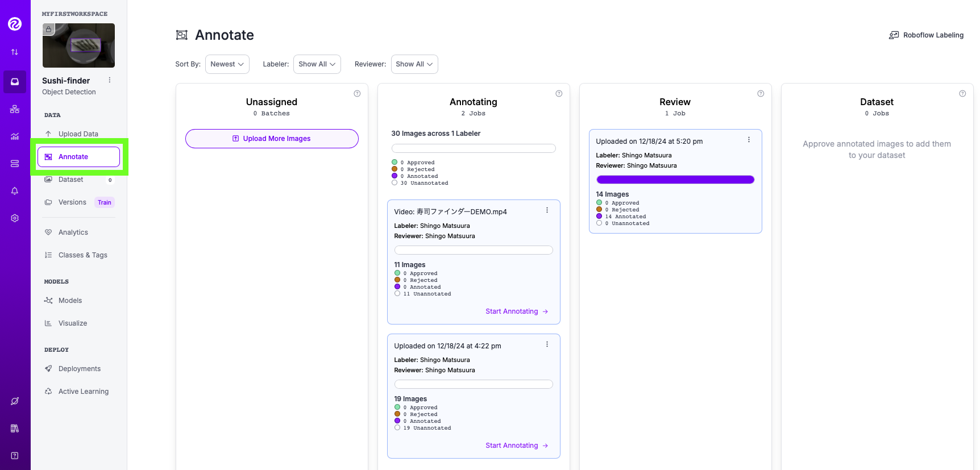Open Classes & Tags page
The height and width of the screenshot is (470, 980).
(x=83, y=255)
